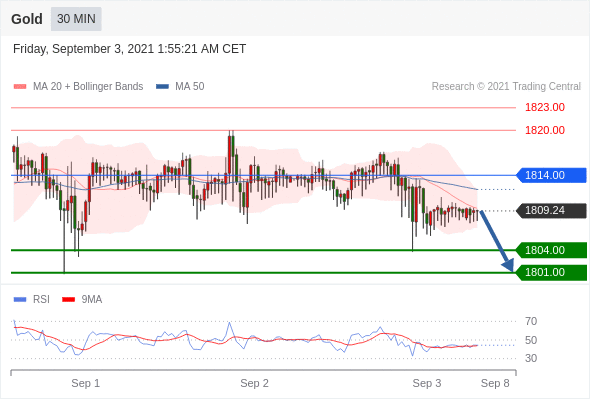Click the green 1804.00 support price tag

551,250
